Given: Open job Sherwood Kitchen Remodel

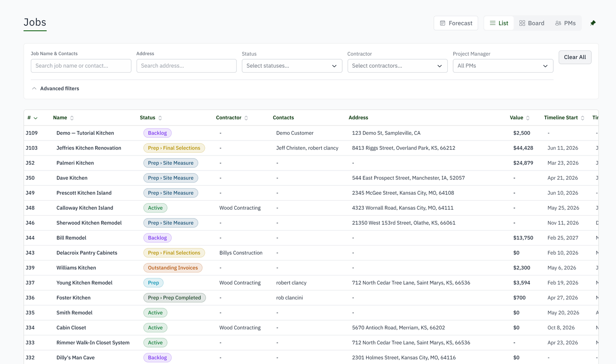Looking at the screenshot, I should 89,223.
